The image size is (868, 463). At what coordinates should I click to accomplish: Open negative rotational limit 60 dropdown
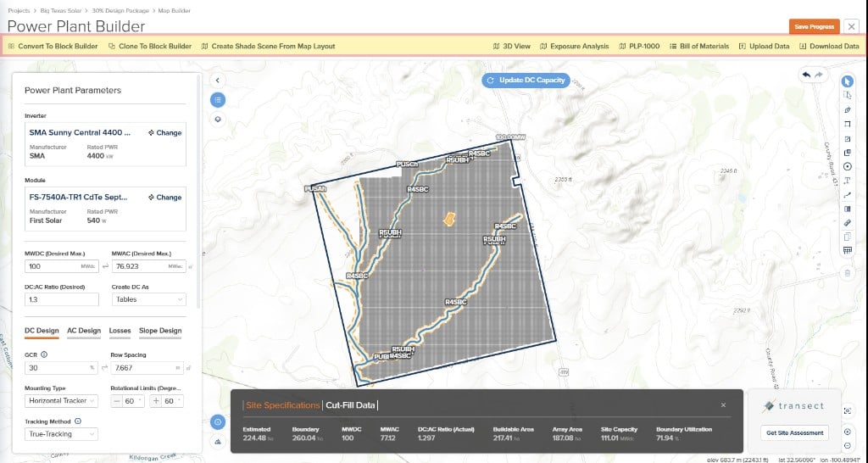[x=127, y=401]
